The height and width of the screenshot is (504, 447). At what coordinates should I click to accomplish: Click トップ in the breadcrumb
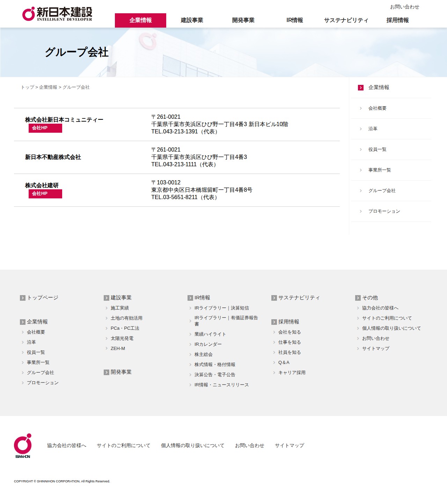28,87
